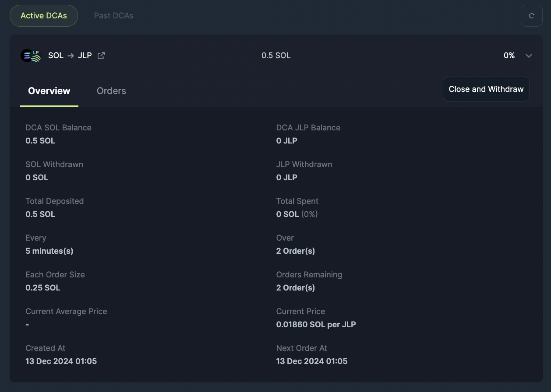Click 0.01860 SOL per JLP price
Viewport: 551px width, 392px height.
[x=316, y=325]
